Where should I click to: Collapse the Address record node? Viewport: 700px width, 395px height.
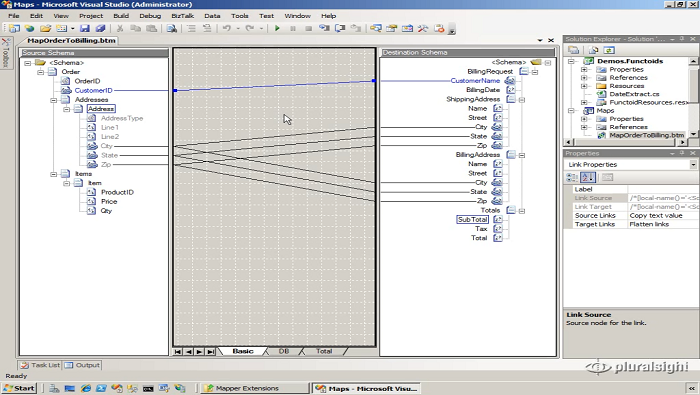pos(67,109)
